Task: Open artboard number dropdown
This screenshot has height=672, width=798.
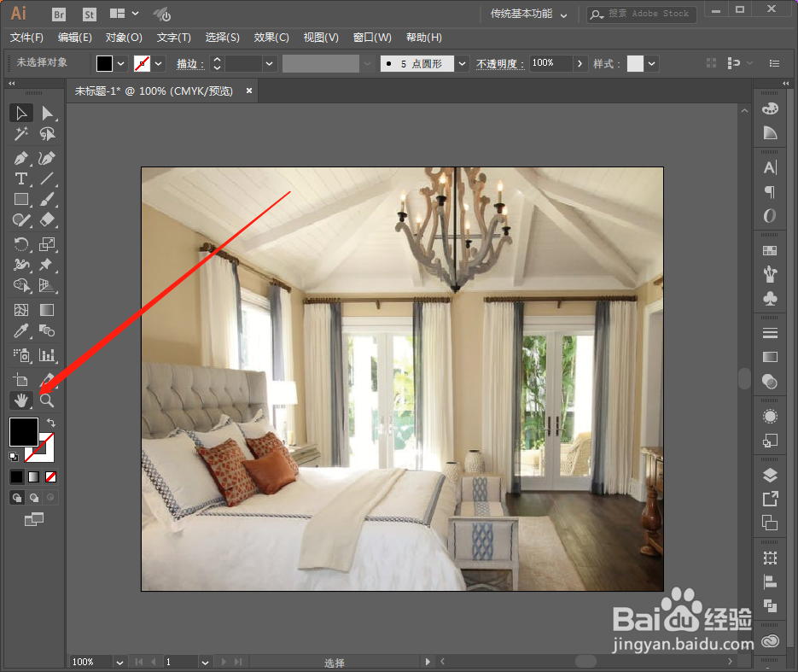Action: (x=205, y=663)
